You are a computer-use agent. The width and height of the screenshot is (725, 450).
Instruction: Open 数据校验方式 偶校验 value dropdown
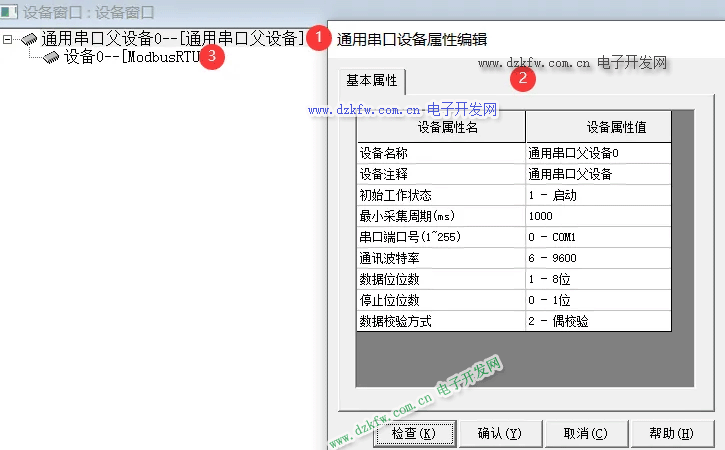point(598,321)
